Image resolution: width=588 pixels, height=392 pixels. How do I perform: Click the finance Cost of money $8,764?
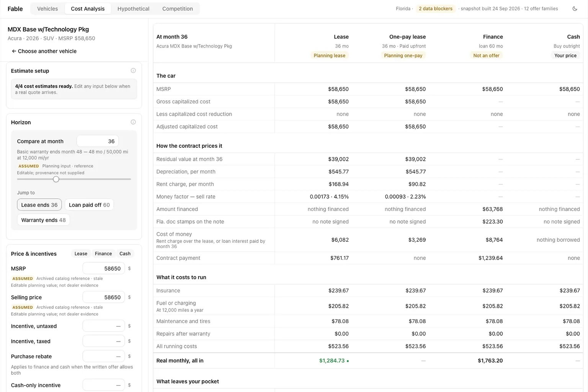click(x=494, y=240)
